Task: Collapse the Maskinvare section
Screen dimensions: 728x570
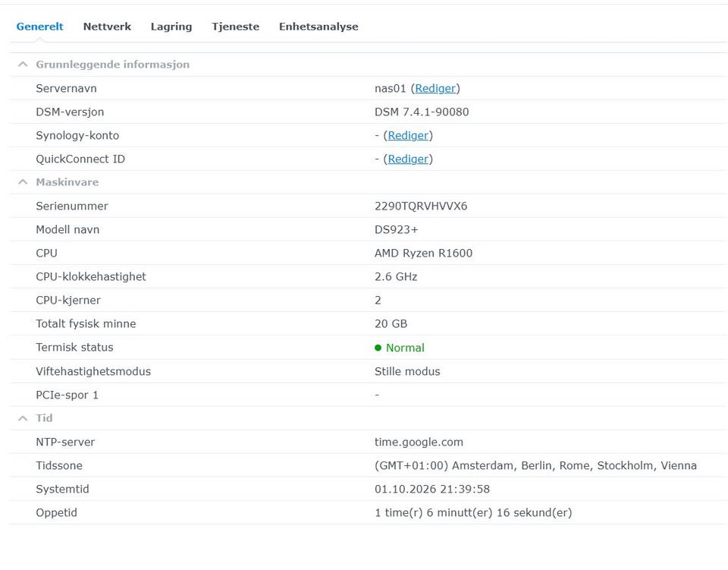Action: point(23,182)
